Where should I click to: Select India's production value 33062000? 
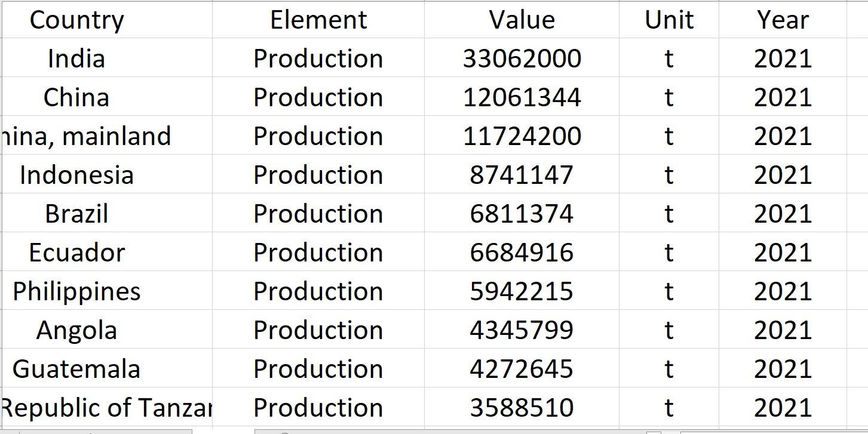click(522, 58)
